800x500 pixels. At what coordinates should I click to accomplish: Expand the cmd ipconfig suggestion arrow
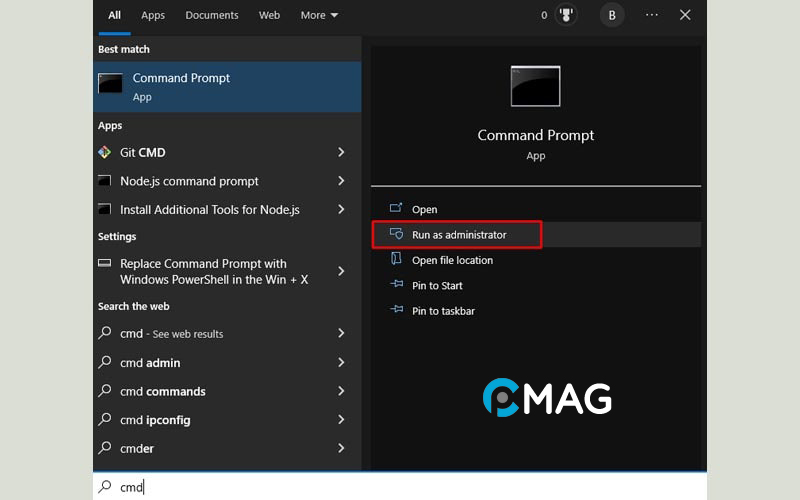click(x=341, y=420)
